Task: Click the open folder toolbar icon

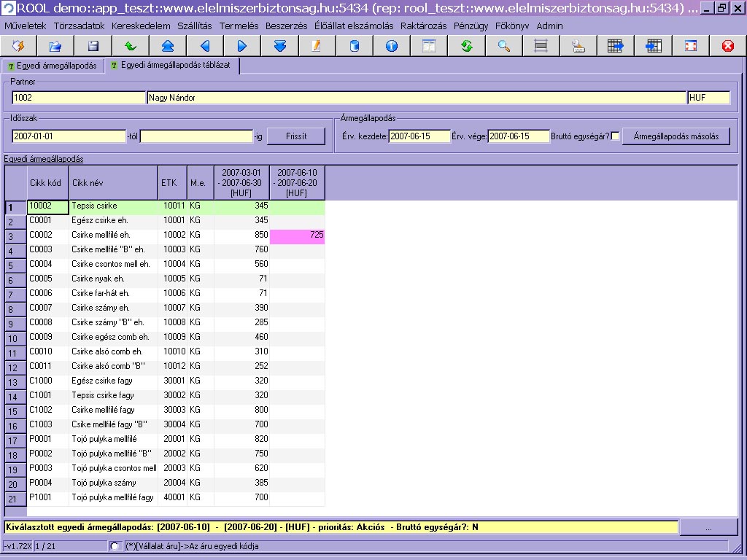Action: (55, 46)
